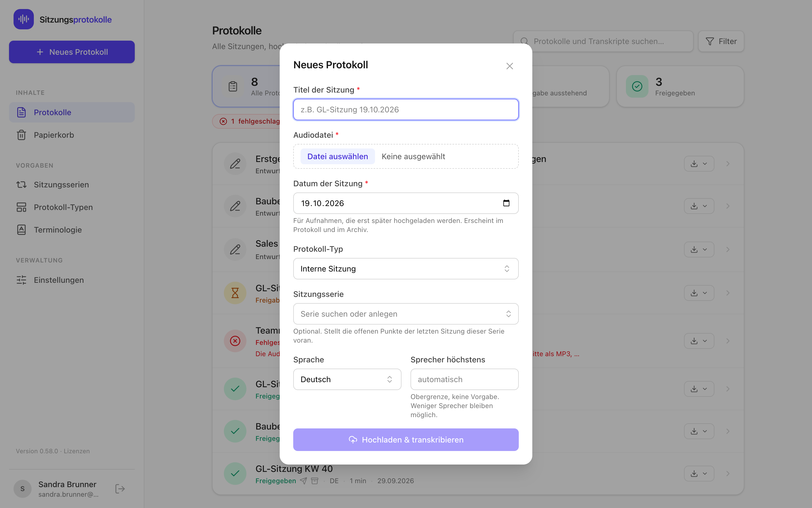Open download dropdown for GL-Sitzung KW 40 row

(699, 473)
